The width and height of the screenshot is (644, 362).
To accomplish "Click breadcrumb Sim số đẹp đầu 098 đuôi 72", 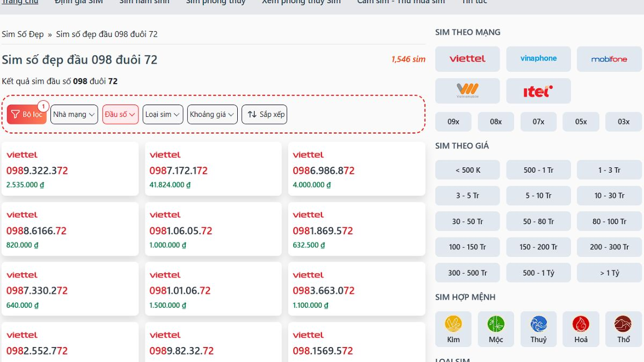I will click(x=107, y=34).
